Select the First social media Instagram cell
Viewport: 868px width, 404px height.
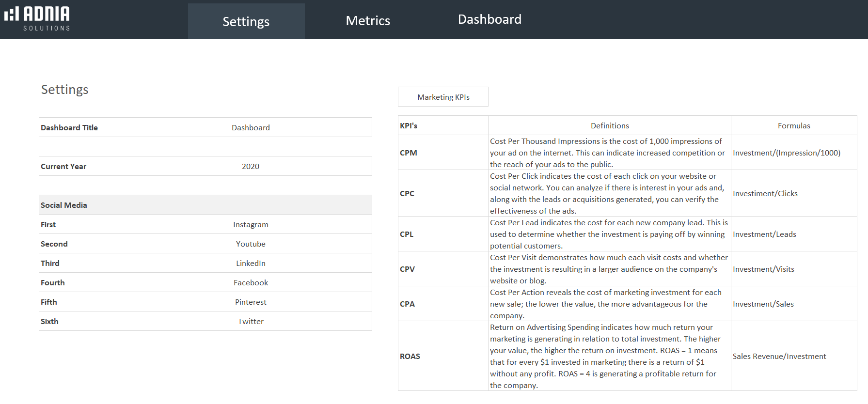click(251, 224)
